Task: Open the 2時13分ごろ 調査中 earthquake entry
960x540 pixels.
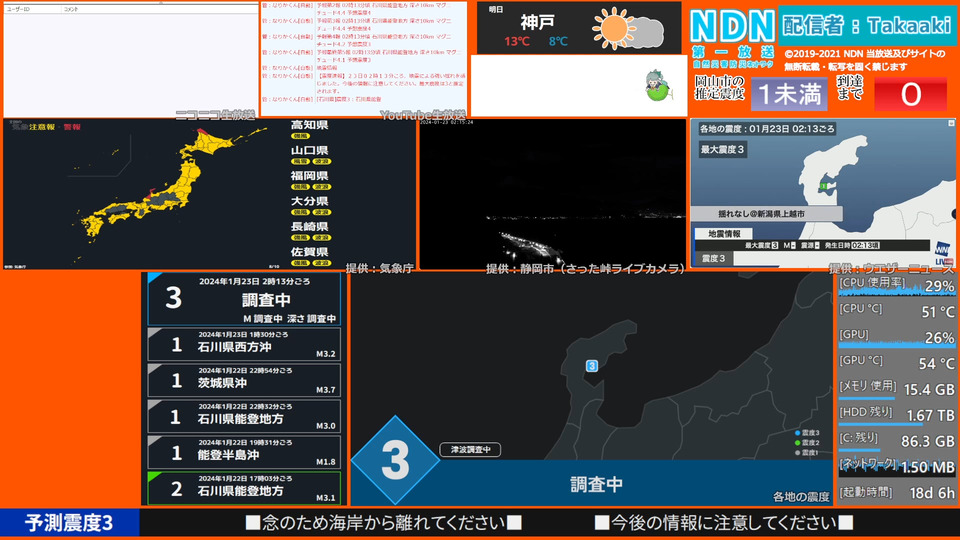Action: 244,299
